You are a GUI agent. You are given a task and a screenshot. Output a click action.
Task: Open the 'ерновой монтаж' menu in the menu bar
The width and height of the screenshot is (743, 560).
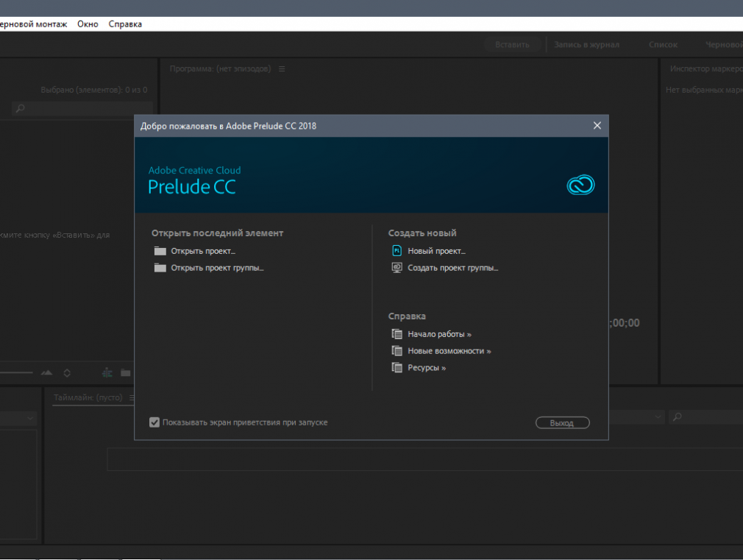point(33,24)
